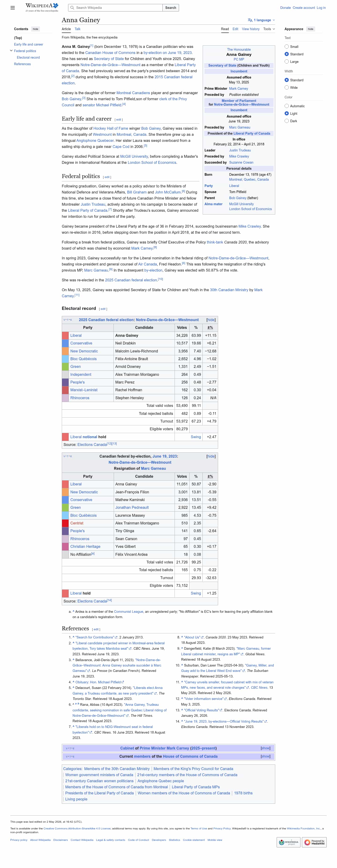Enable the Dark color mode

286,121
